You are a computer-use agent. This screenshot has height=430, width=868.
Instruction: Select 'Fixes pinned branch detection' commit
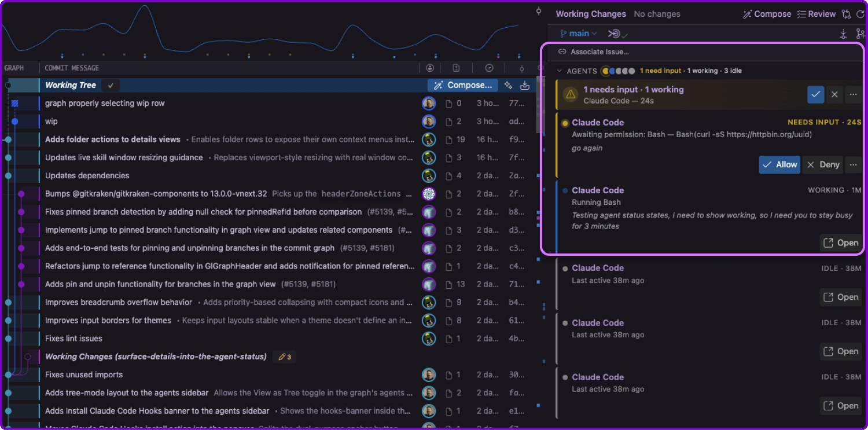[269, 212]
